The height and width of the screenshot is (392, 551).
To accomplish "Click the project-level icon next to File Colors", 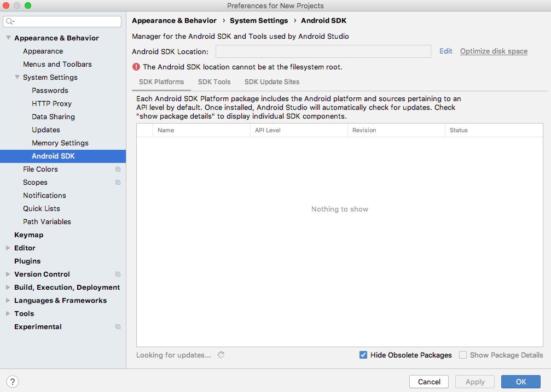I will coord(118,169).
